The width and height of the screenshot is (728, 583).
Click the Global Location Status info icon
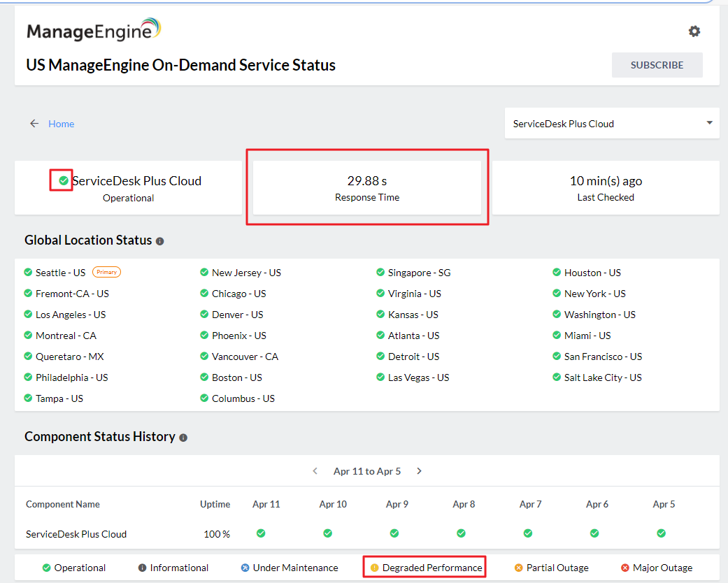coord(160,241)
